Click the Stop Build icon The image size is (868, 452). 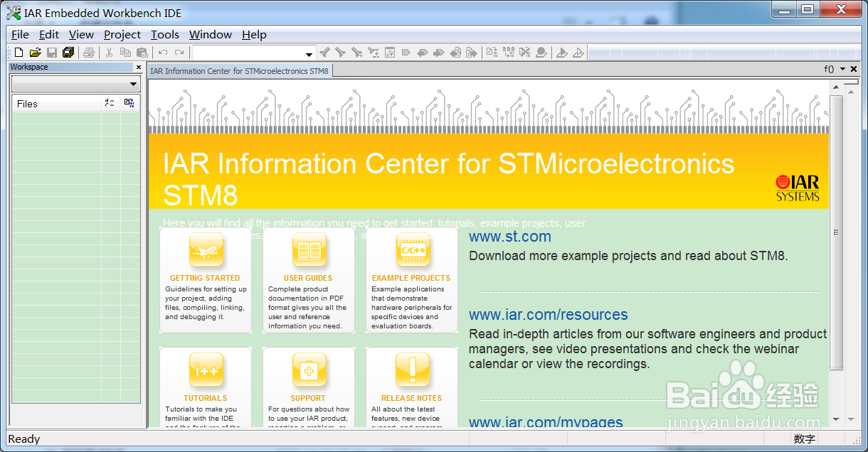coord(525,53)
